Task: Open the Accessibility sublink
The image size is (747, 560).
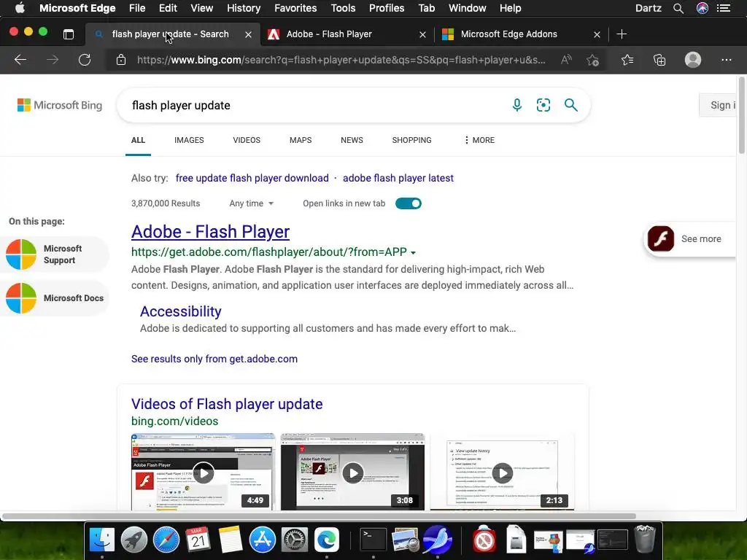Action: [x=181, y=311]
